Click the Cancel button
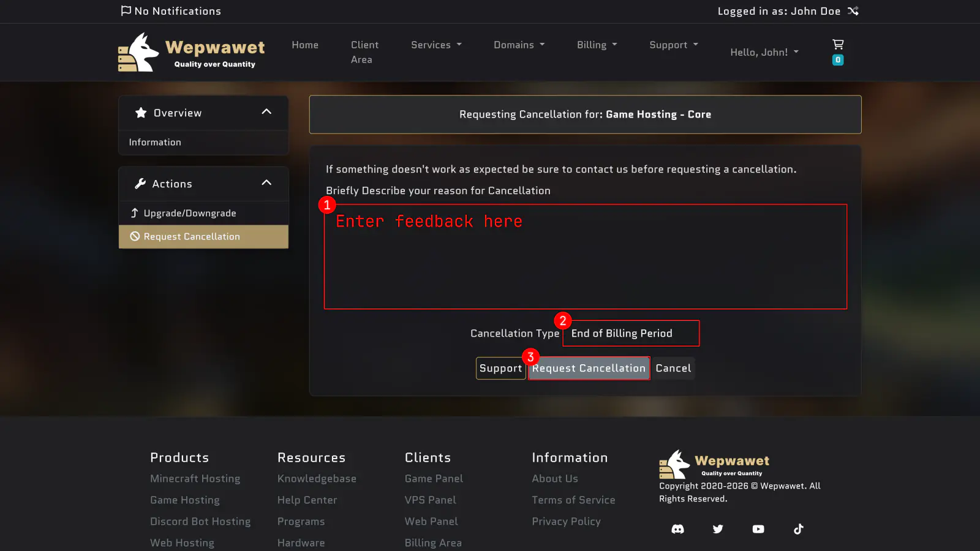Screen dimensions: 980x551 (x=673, y=369)
